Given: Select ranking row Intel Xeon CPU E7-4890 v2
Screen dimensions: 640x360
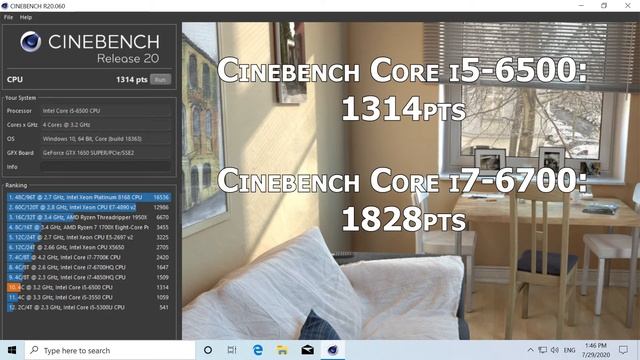Looking at the screenshot, I should click(x=89, y=207).
